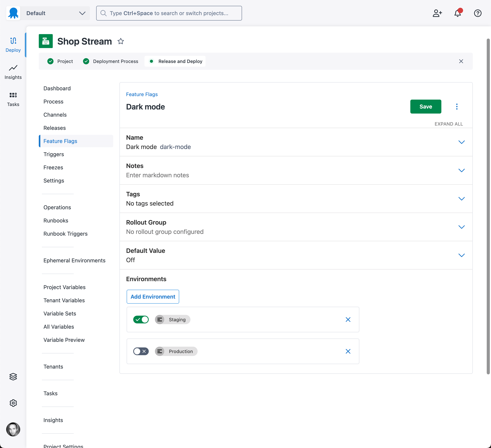Click the search magnifier icon

click(x=104, y=13)
